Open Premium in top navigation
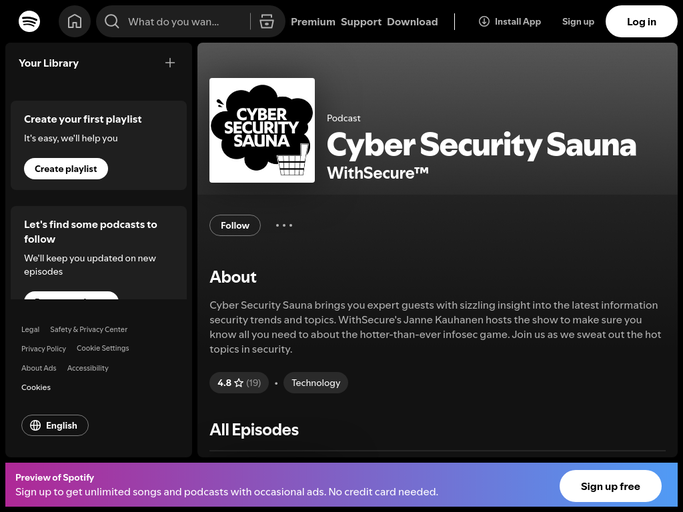The width and height of the screenshot is (683, 512). click(x=313, y=22)
